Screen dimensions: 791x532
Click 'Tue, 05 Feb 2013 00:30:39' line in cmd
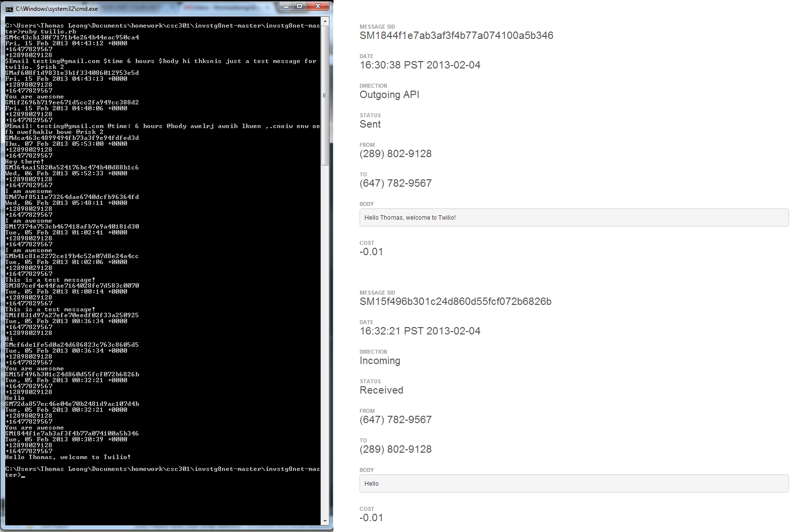[66, 439]
